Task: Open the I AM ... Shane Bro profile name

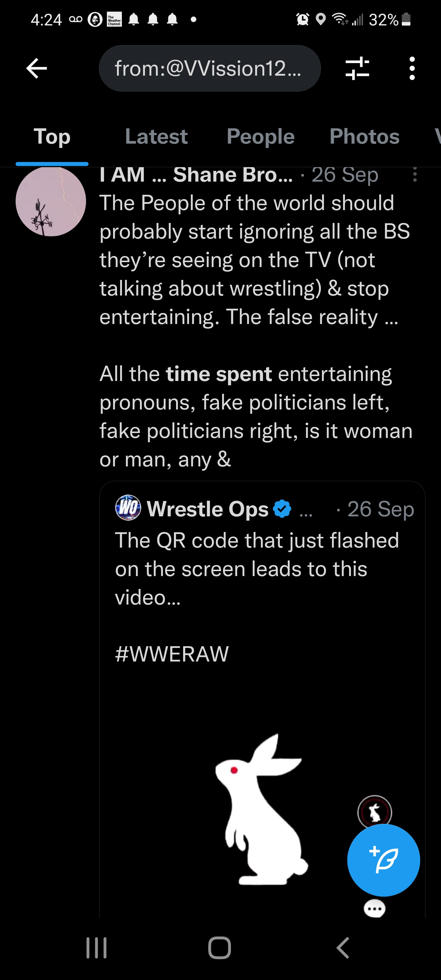Action: coord(196,175)
